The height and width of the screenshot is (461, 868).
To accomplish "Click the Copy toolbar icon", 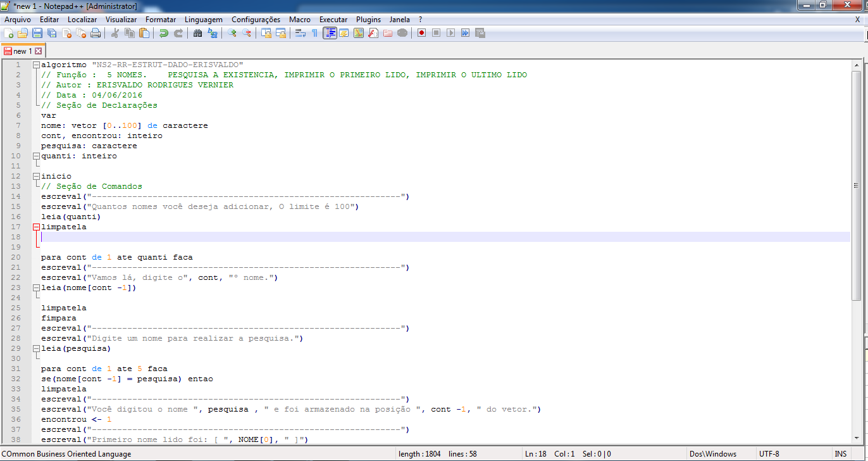I will click(130, 33).
